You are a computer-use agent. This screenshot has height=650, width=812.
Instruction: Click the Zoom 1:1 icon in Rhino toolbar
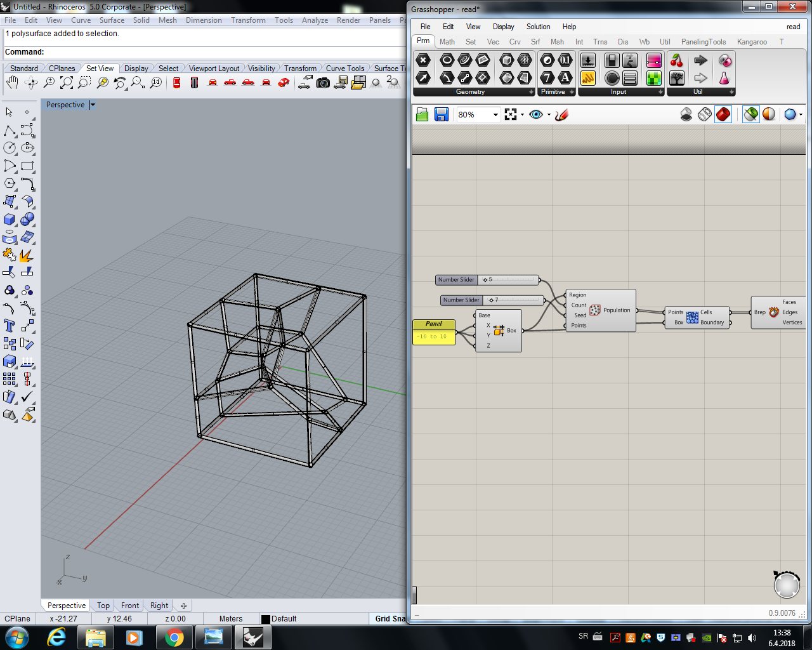pyautogui.click(x=156, y=83)
